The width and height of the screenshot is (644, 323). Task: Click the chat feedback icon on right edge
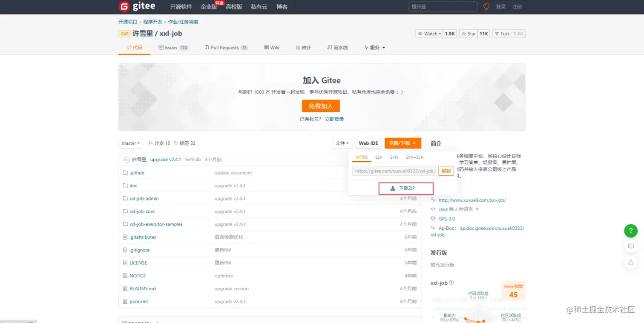[631, 246]
